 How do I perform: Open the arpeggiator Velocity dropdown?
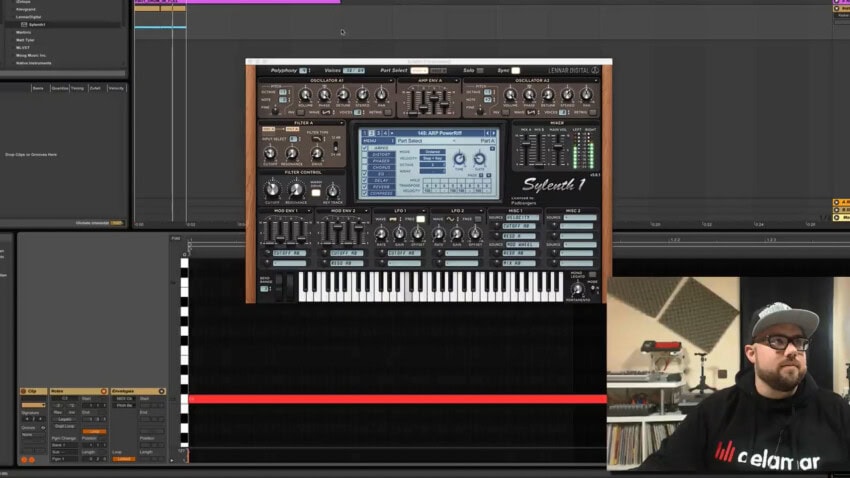432,158
